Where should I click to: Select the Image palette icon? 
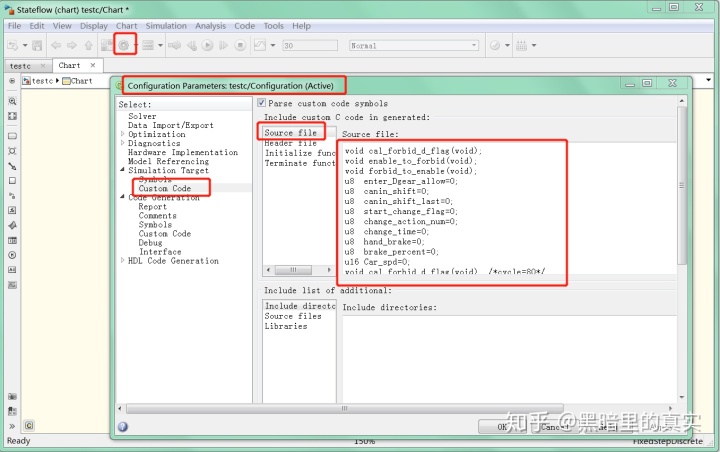coord(12,285)
